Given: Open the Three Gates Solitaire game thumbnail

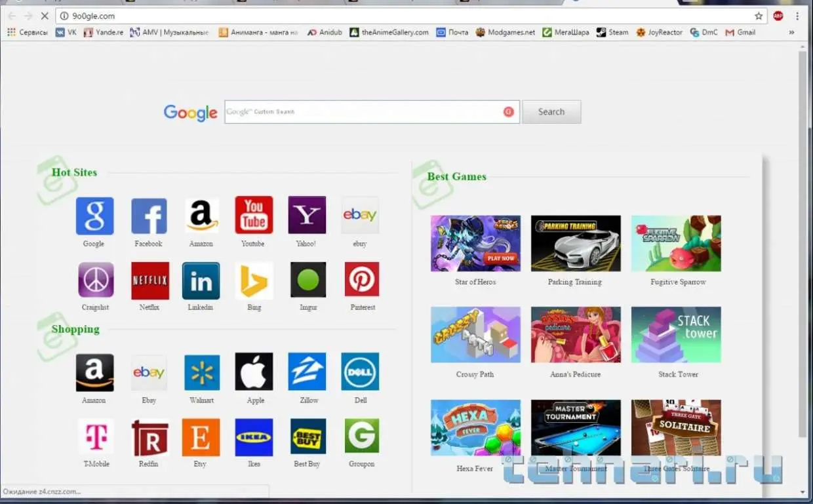Looking at the screenshot, I should click(x=676, y=427).
